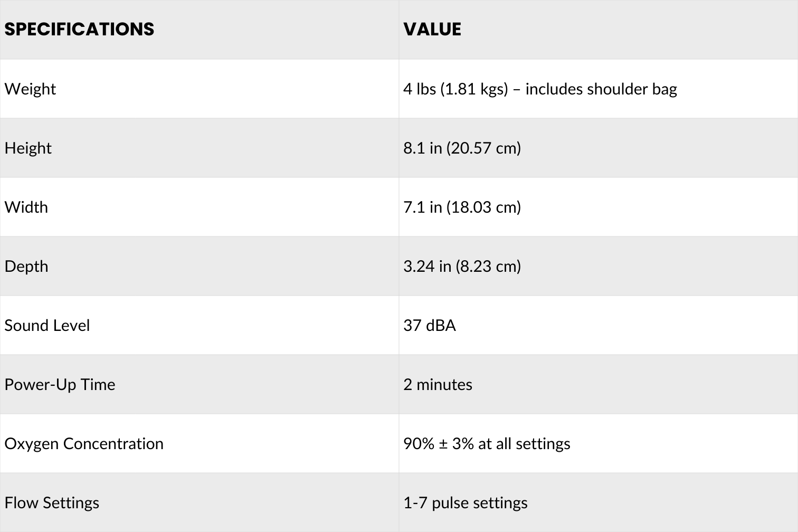Select the Weight label cell
Screen dimensions: 798x532
(x=30, y=89)
